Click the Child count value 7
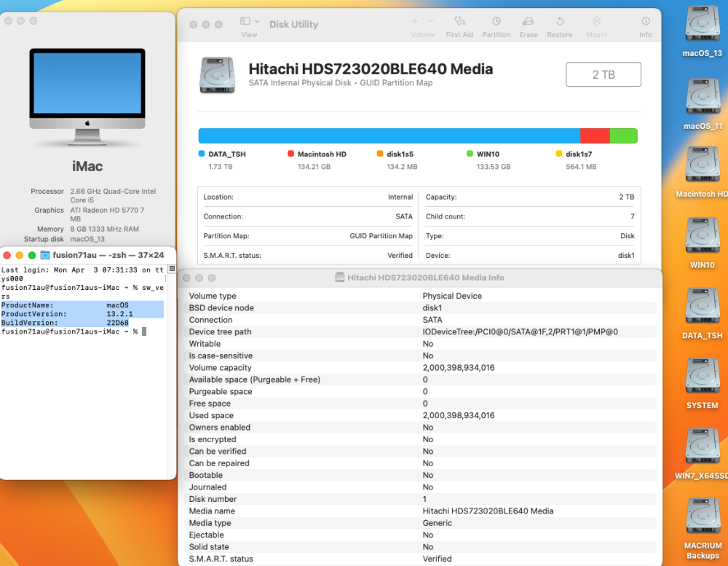Screen dimensions: 728x566 [x=633, y=216]
